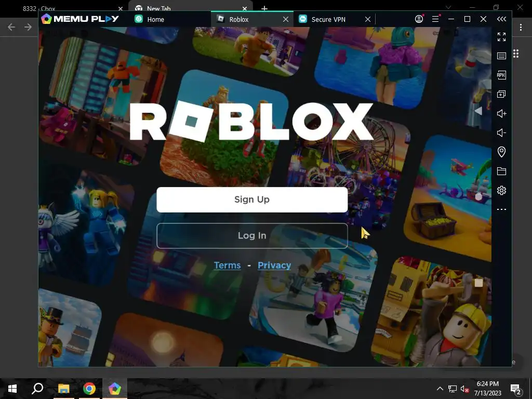Show more sidebar tools via three dots
This screenshot has height=399, width=532.
pyautogui.click(x=501, y=209)
